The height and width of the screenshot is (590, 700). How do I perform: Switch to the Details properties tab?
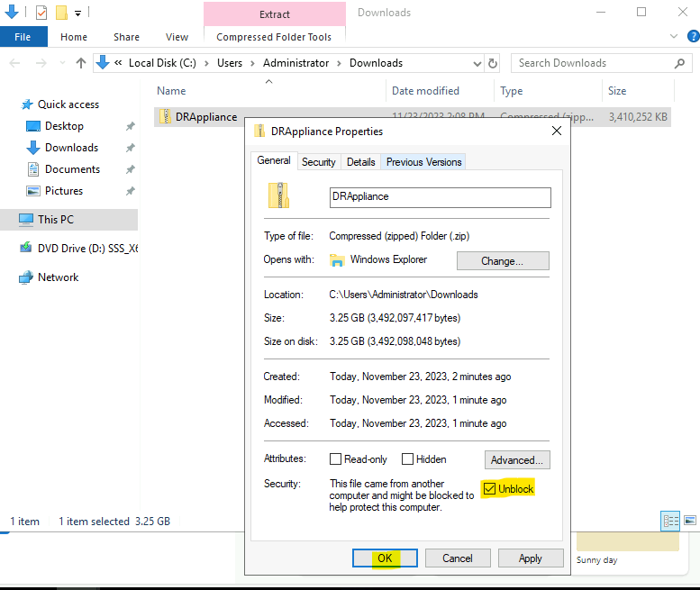coord(360,162)
